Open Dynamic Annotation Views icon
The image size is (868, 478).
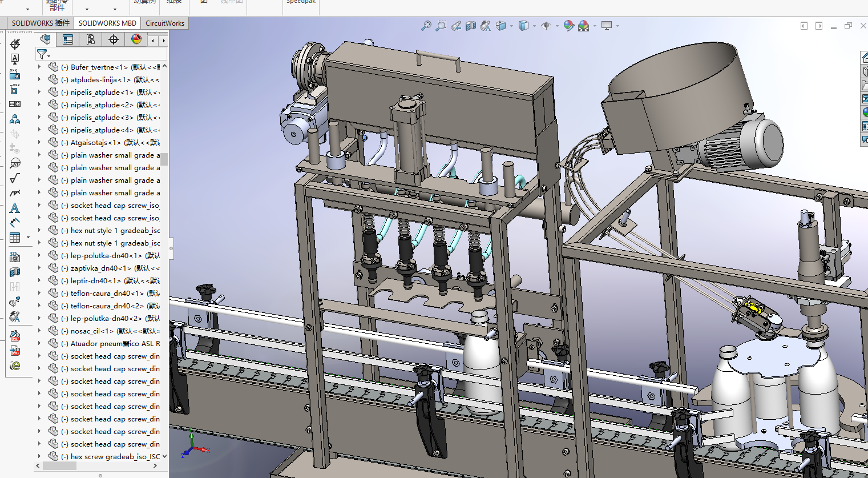click(x=485, y=26)
